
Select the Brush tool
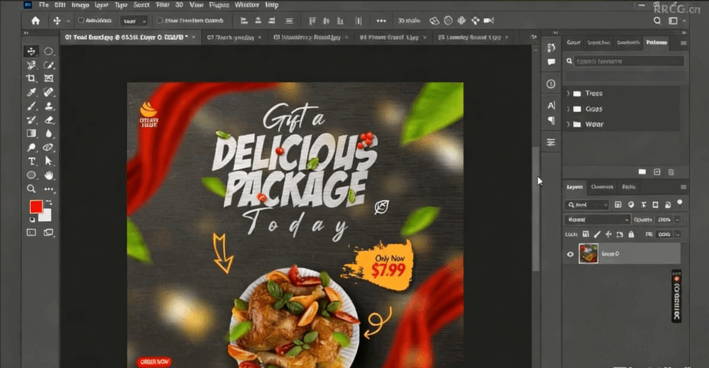[x=31, y=106]
